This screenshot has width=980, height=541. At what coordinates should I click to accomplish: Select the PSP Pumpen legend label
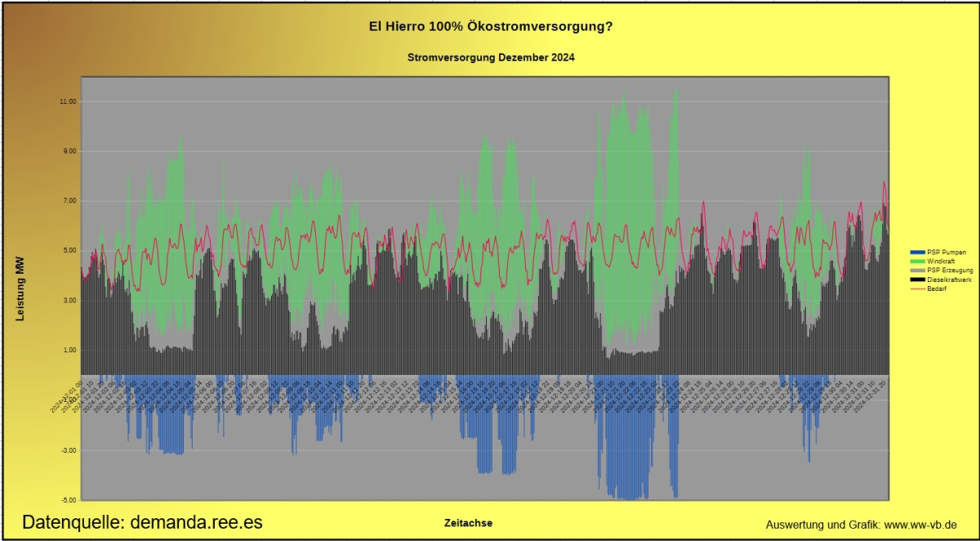(x=946, y=253)
